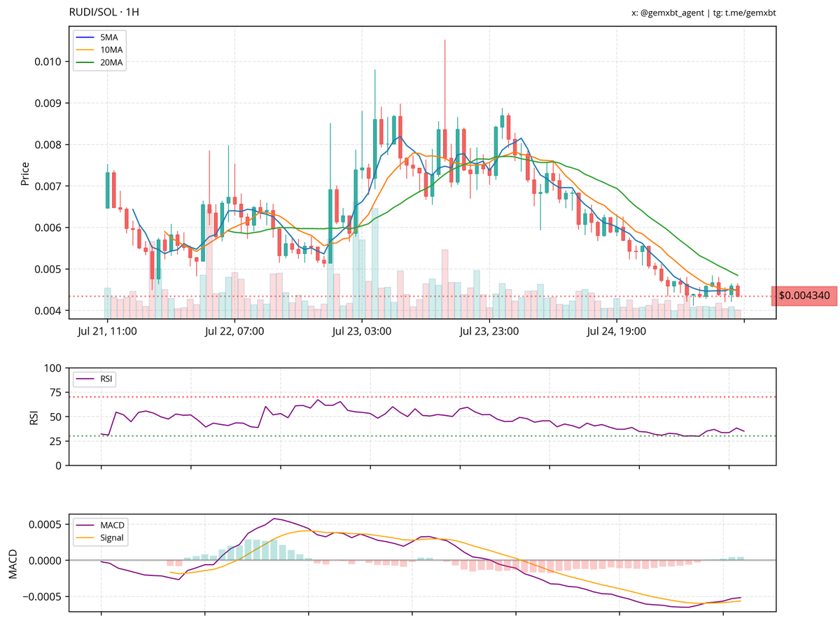Viewport: 840px width, 623px height.
Task: Click the 0.004 price axis tick
Action: point(48,311)
